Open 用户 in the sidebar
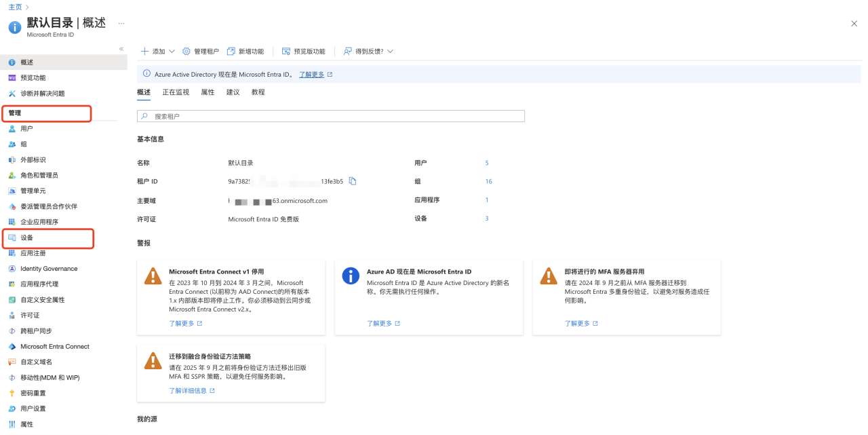Image resolution: width=868 pixels, height=435 pixels. 26,128
